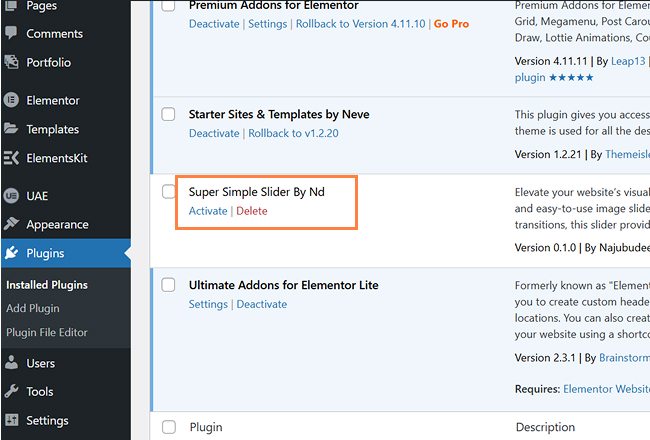The height and width of the screenshot is (440, 650).
Task: Activate the Super Simple Slider plugin
Action: coord(208,211)
